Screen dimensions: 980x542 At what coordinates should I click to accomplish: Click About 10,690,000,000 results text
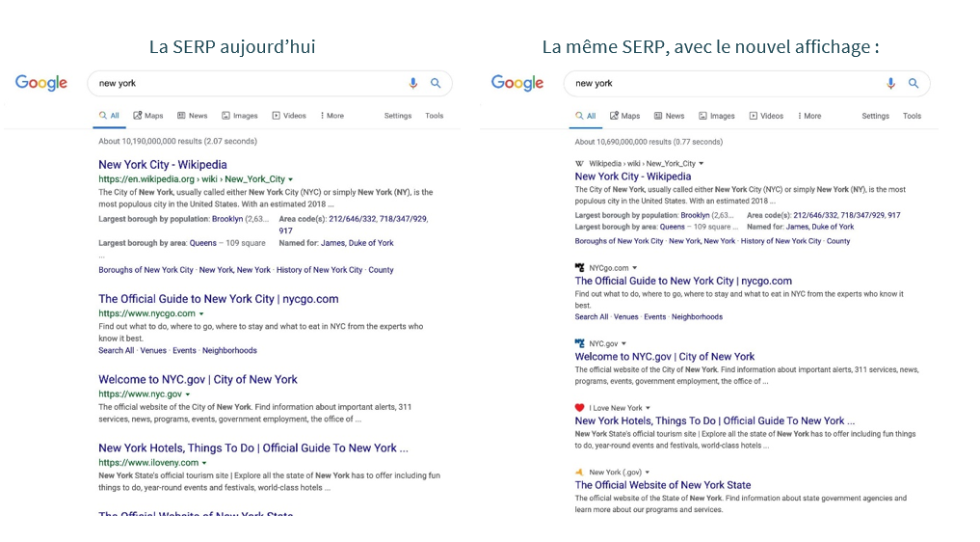click(x=649, y=142)
